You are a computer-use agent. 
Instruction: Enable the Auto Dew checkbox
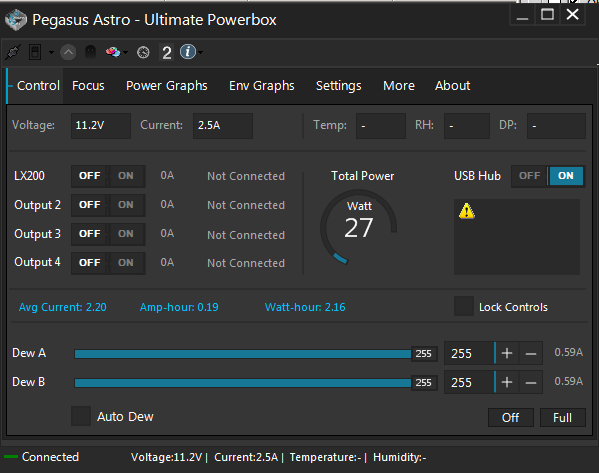(81, 416)
